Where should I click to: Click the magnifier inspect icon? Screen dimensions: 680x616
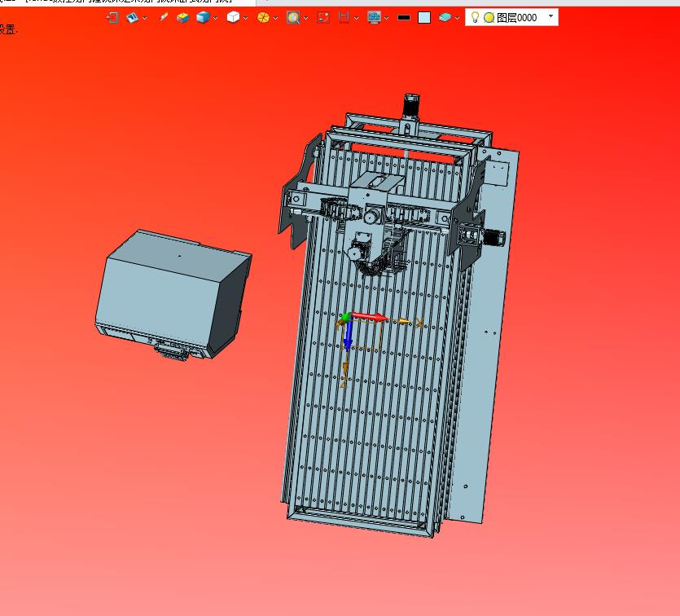click(294, 17)
